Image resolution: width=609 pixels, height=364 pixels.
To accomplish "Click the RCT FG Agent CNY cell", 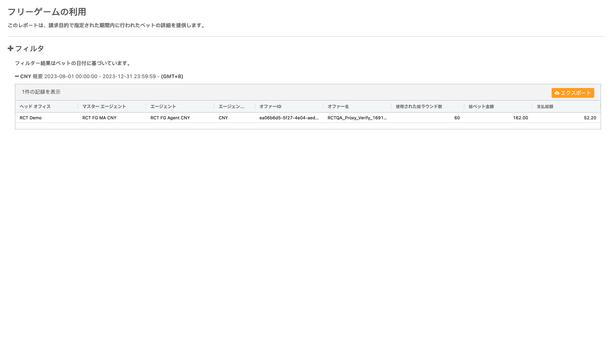I will [170, 118].
